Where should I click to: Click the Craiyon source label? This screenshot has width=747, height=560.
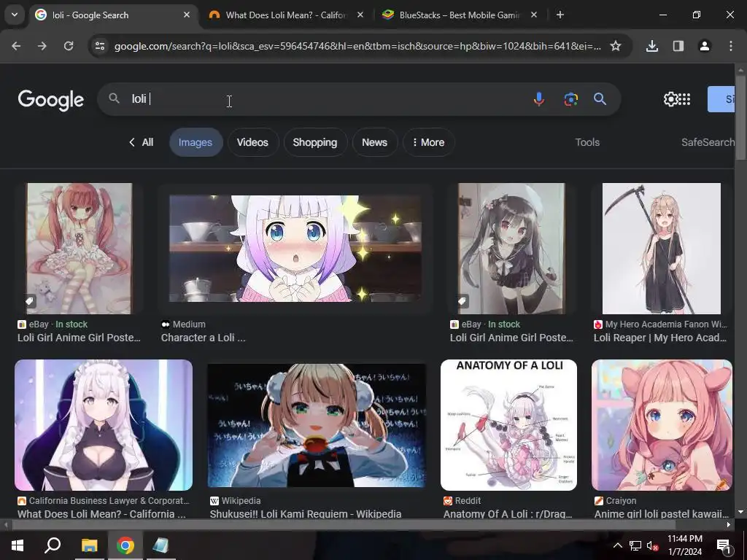coord(621,500)
